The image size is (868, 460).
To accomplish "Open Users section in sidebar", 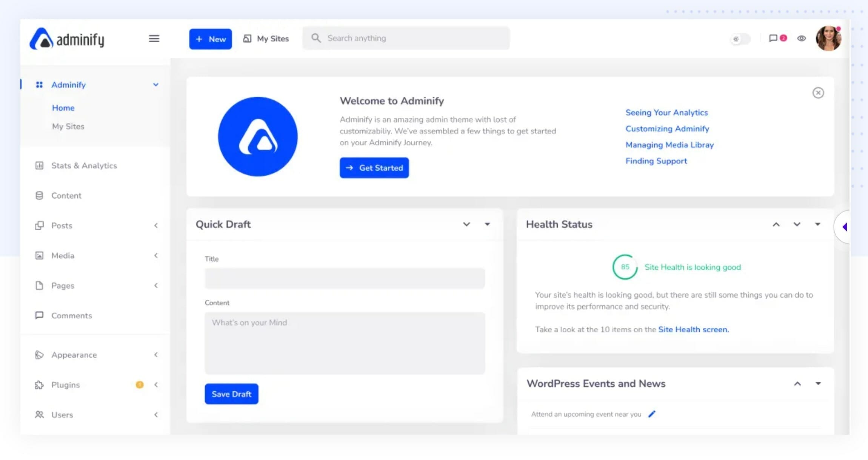I will 62,415.
